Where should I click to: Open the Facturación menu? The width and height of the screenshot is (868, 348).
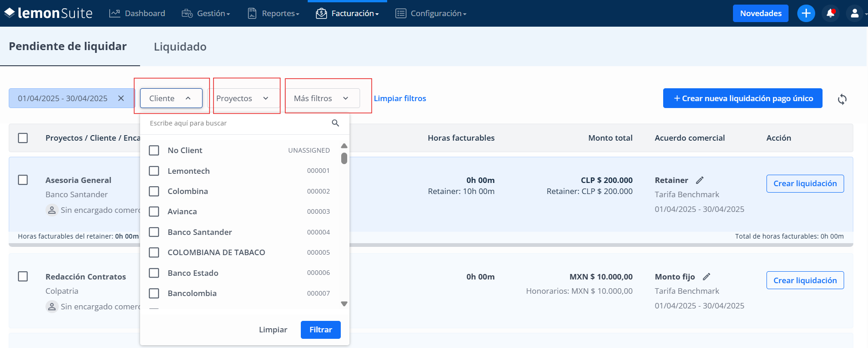tap(348, 13)
